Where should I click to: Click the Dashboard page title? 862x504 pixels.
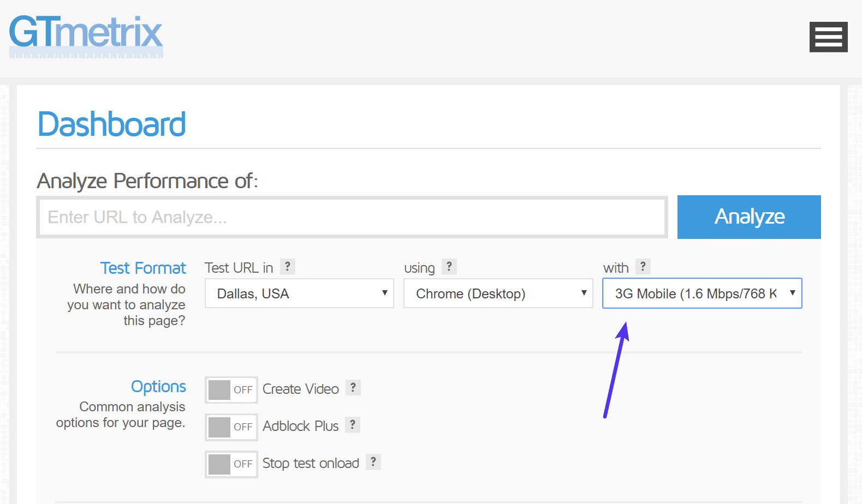(112, 124)
